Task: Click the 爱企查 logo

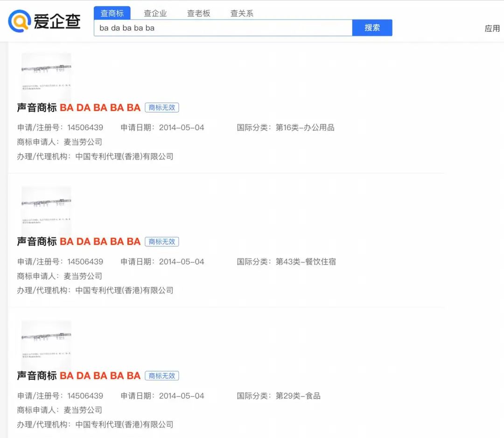Action: coord(44,21)
